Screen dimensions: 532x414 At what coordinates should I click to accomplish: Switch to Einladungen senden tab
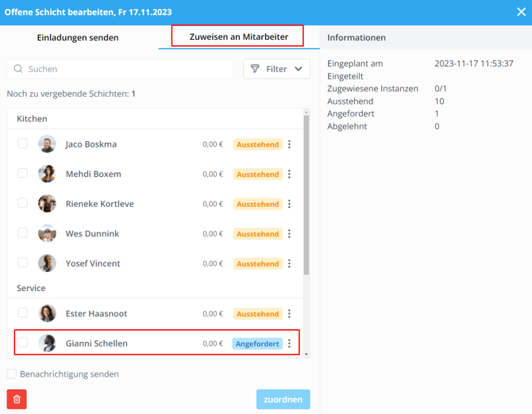78,37
